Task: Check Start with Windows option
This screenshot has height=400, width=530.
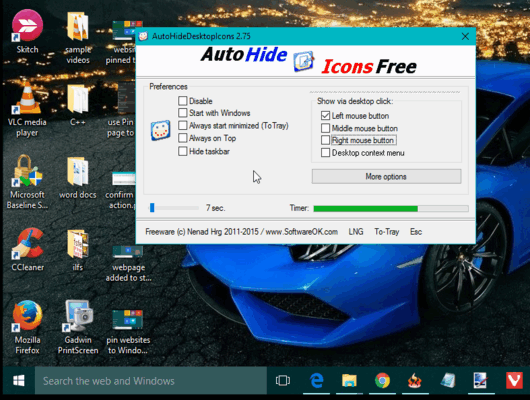Action: [183, 113]
